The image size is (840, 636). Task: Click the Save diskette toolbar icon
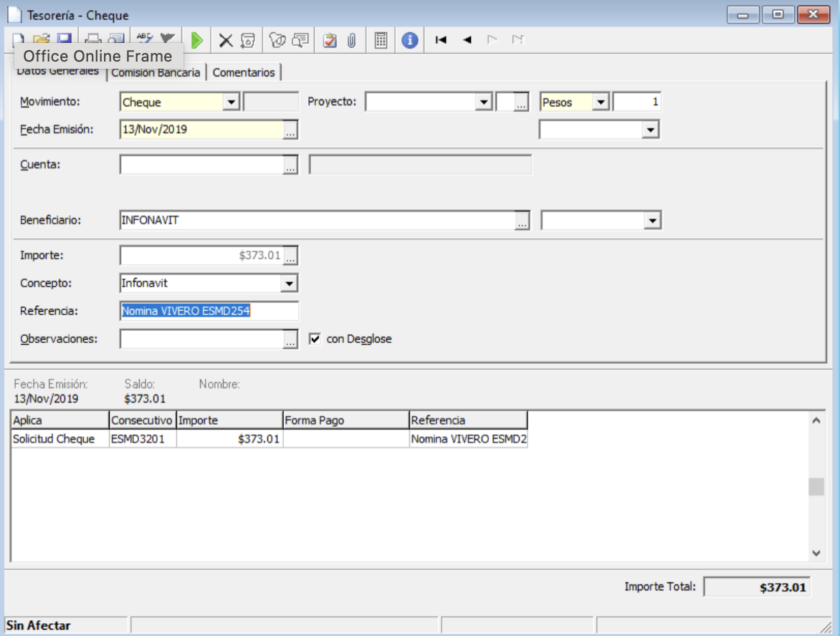(65, 39)
